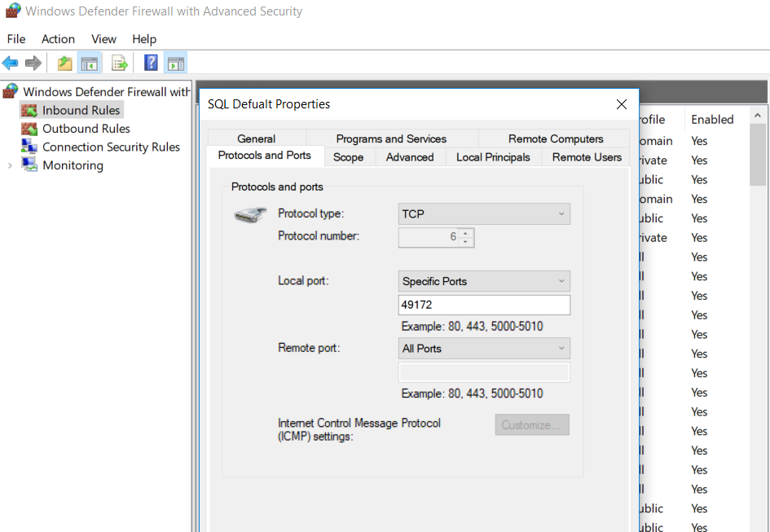Screen dimensions: 770x532
Task: Open the View menu
Action: [x=103, y=39]
